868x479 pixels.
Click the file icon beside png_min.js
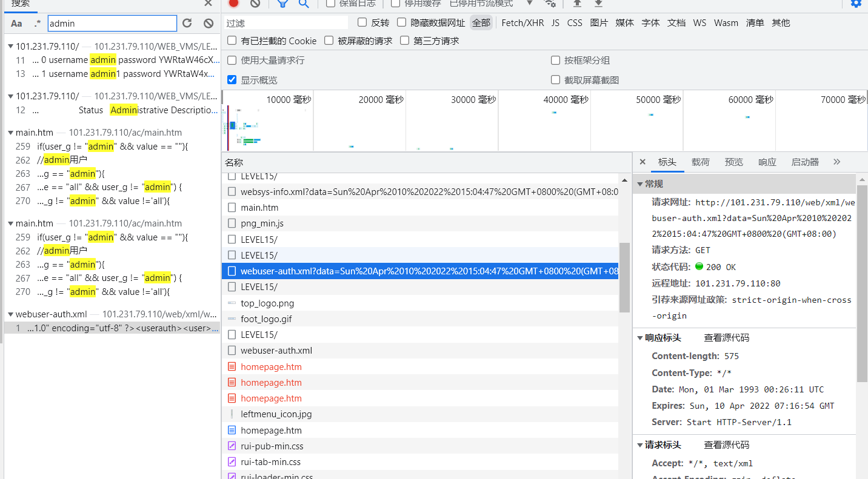(232, 223)
